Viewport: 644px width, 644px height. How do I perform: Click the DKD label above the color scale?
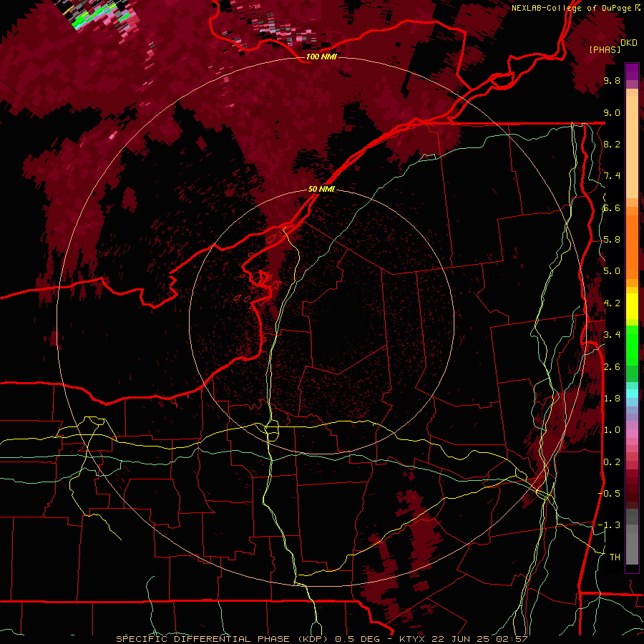click(629, 43)
